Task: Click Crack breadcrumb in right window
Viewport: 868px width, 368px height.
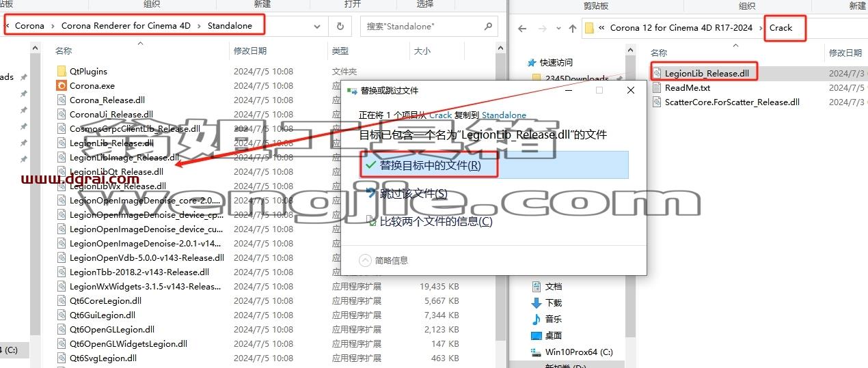Action: tap(781, 27)
